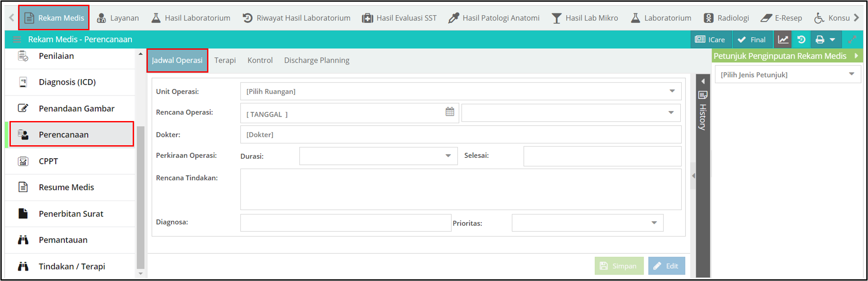
Task: Select Resume Medis in sidebar
Action: click(70, 187)
